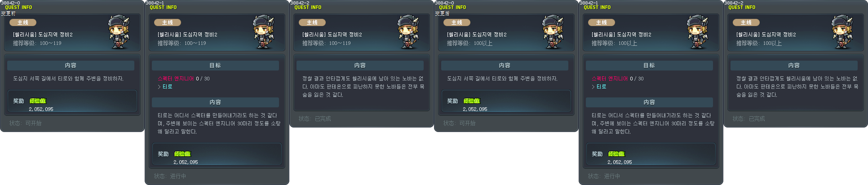
Task: Select 目标 header in the 100以上 进行中 panel
Action: pyautogui.click(x=649, y=66)
